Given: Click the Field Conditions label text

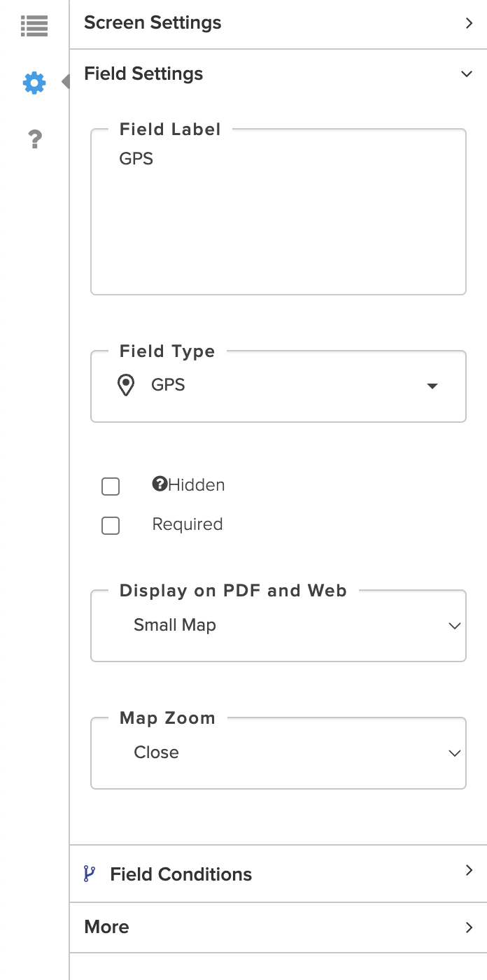Looking at the screenshot, I should pyautogui.click(x=181, y=874).
